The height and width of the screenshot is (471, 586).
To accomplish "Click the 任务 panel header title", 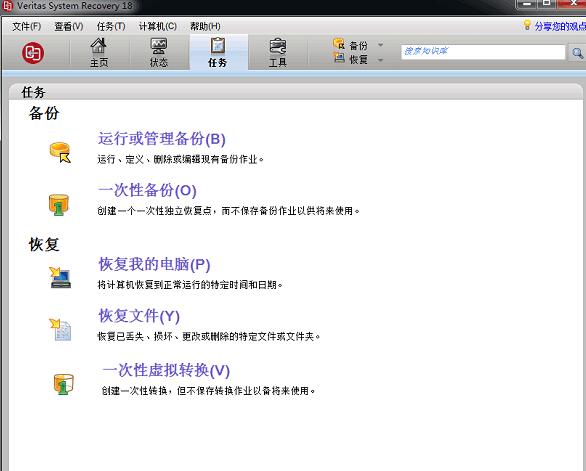I will tap(33, 92).
